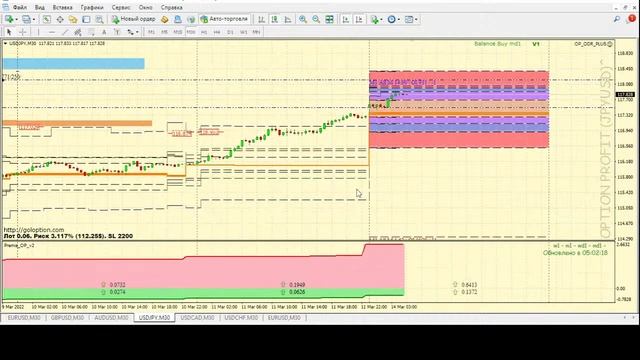The width and height of the screenshot is (640, 360).
Task: Select the horizontal line drawing tool
Action: (51, 32)
